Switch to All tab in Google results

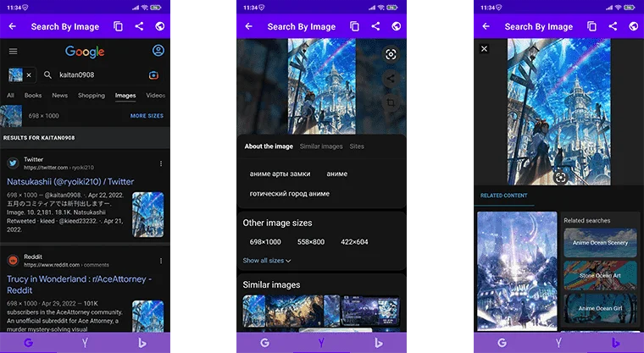point(11,95)
